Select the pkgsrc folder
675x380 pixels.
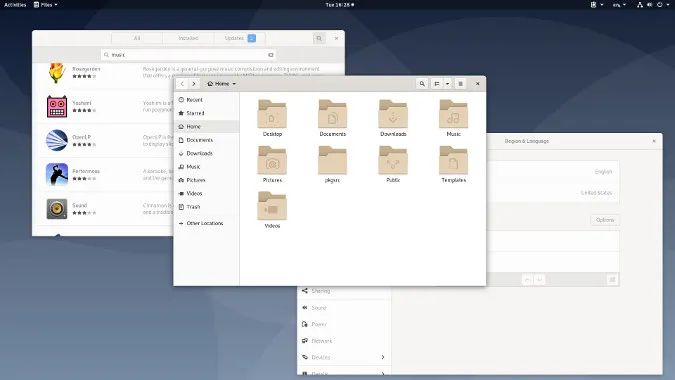(x=332, y=164)
